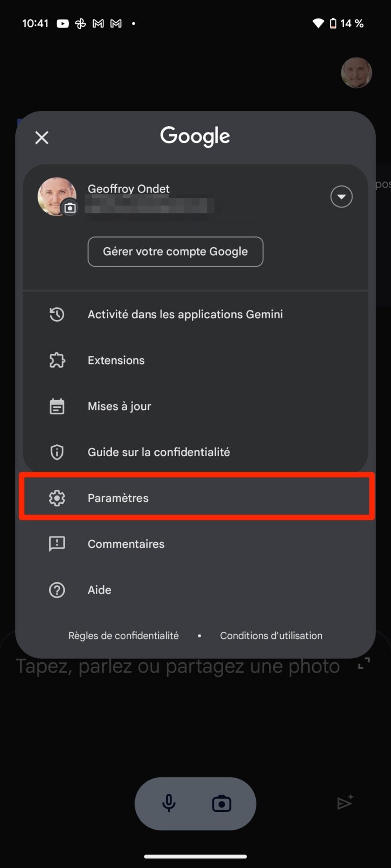Tap the Commentaires feedback icon
The width and height of the screenshot is (391, 868).
tap(57, 544)
